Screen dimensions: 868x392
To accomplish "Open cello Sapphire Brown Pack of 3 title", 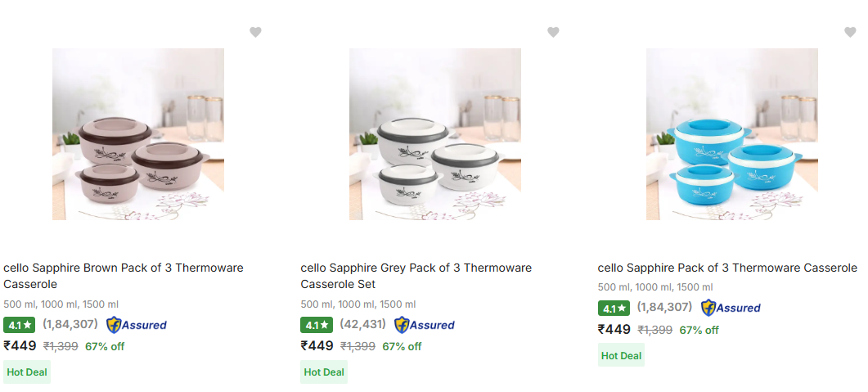I will click(123, 276).
